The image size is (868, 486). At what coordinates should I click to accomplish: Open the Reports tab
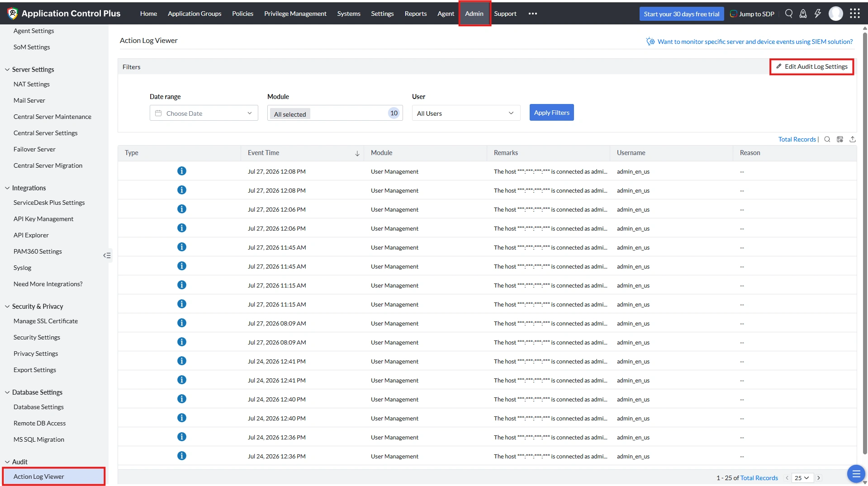tap(415, 14)
